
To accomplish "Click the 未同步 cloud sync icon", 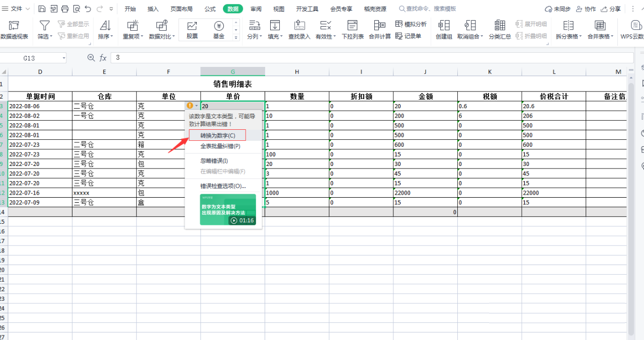I will 549,9.
